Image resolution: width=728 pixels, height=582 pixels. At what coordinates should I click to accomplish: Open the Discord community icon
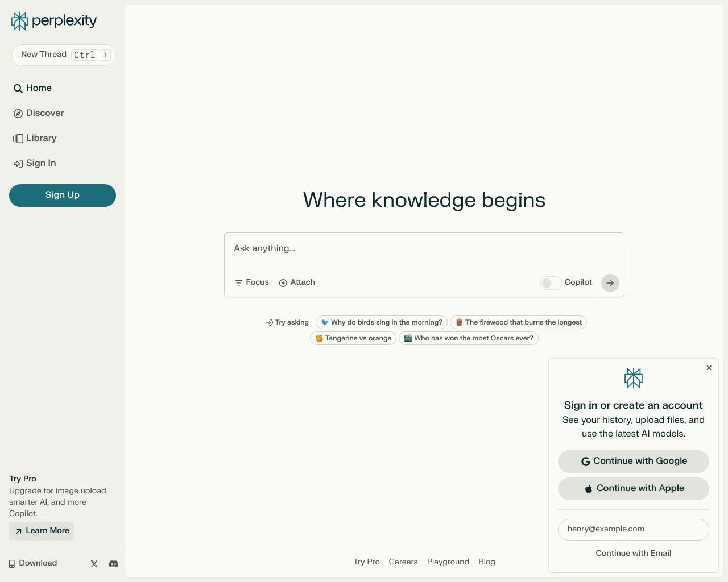pos(114,564)
